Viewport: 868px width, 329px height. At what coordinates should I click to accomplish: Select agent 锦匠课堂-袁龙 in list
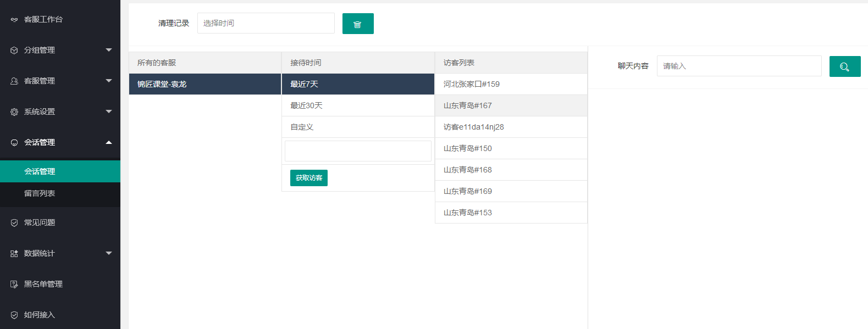point(162,84)
